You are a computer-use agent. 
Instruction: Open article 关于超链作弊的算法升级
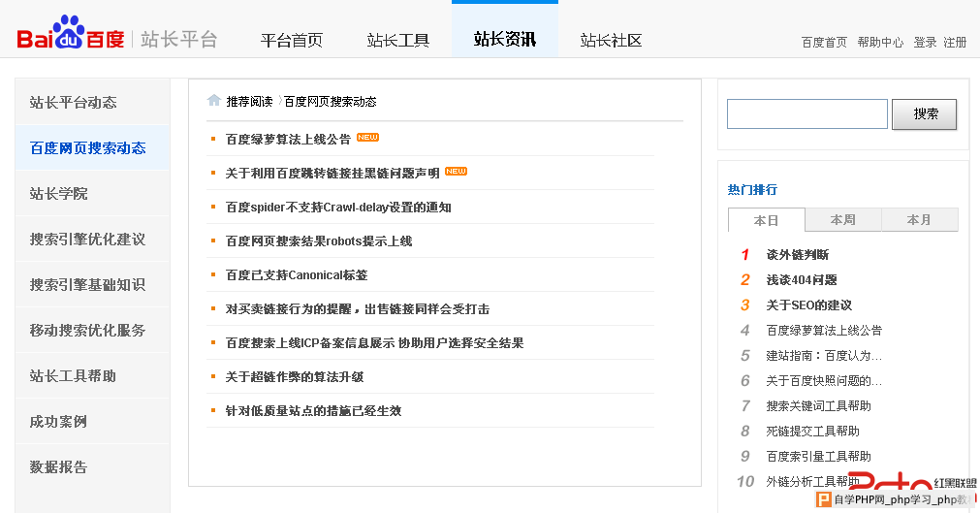(x=295, y=376)
